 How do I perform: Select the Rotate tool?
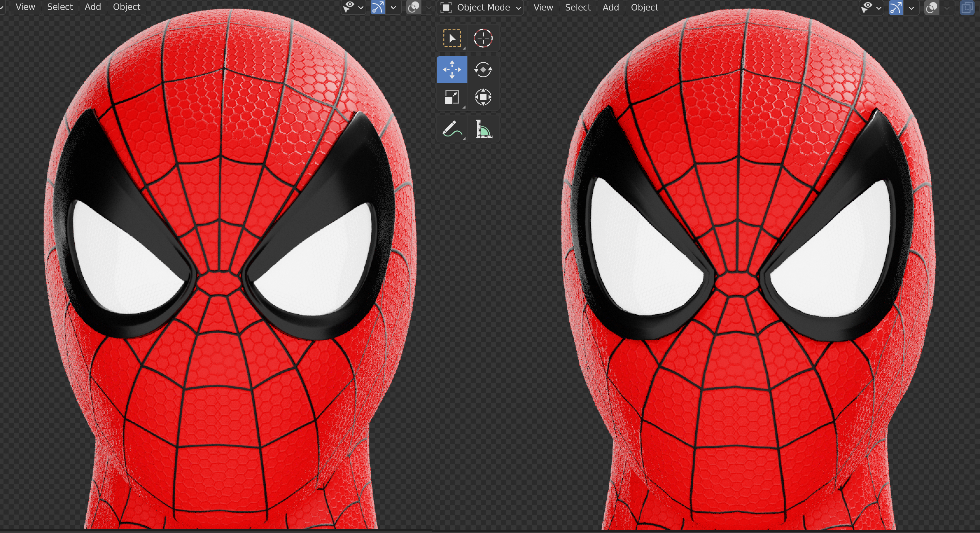pos(483,70)
